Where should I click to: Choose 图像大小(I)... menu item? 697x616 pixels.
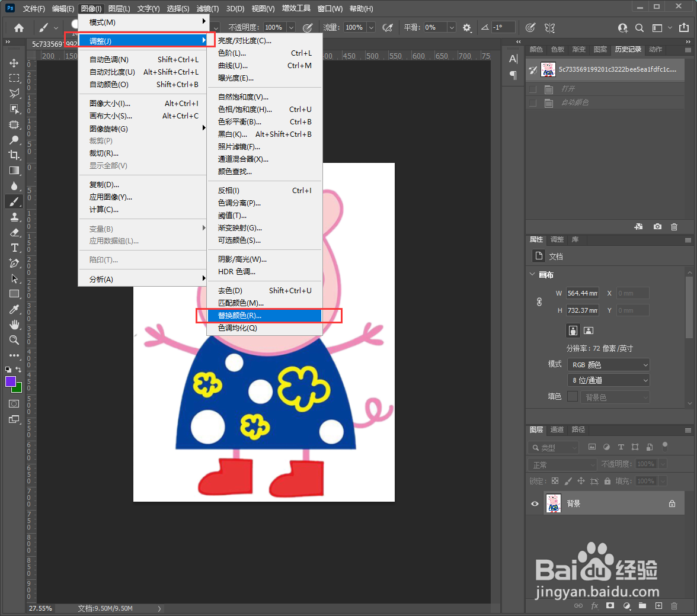142,104
